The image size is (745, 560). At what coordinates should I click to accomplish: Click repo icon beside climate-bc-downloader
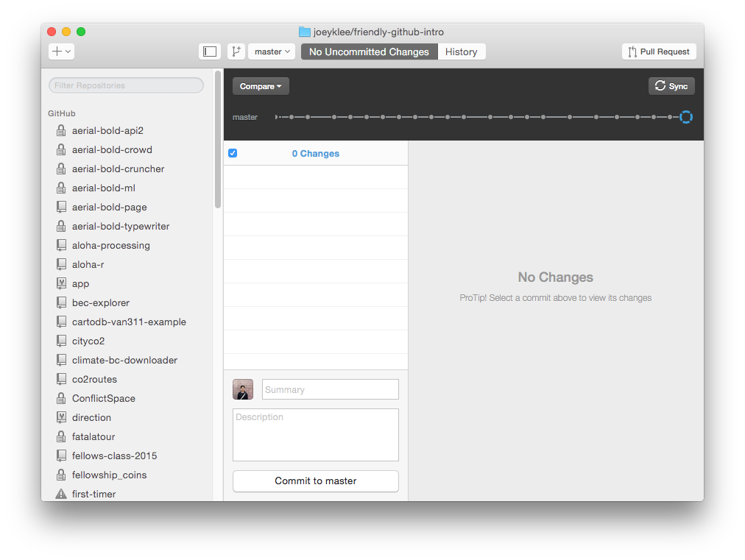point(61,360)
